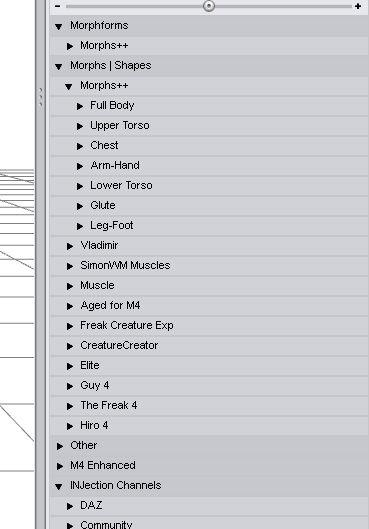Expand Community under INJection Channels
This screenshot has height=529, width=369.
[x=70, y=526]
